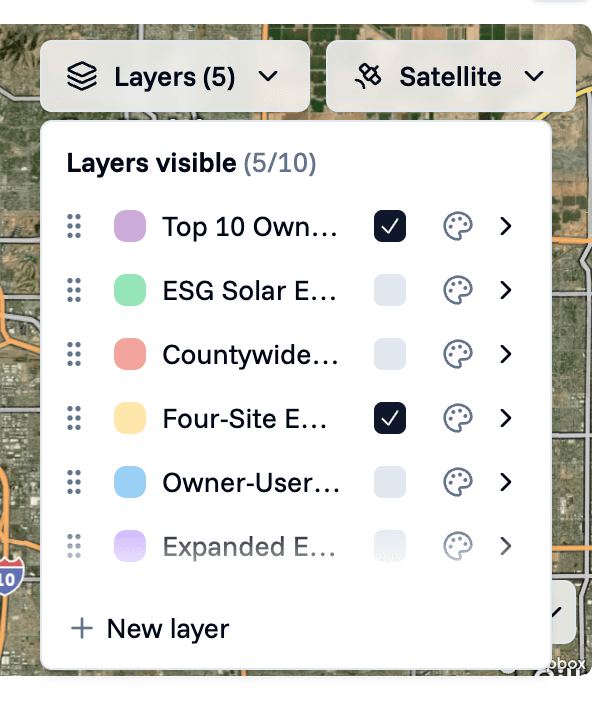Open style palette for Expanded E… layer
The height and width of the screenshot is (710, 592).
click(x=458, y=546)
